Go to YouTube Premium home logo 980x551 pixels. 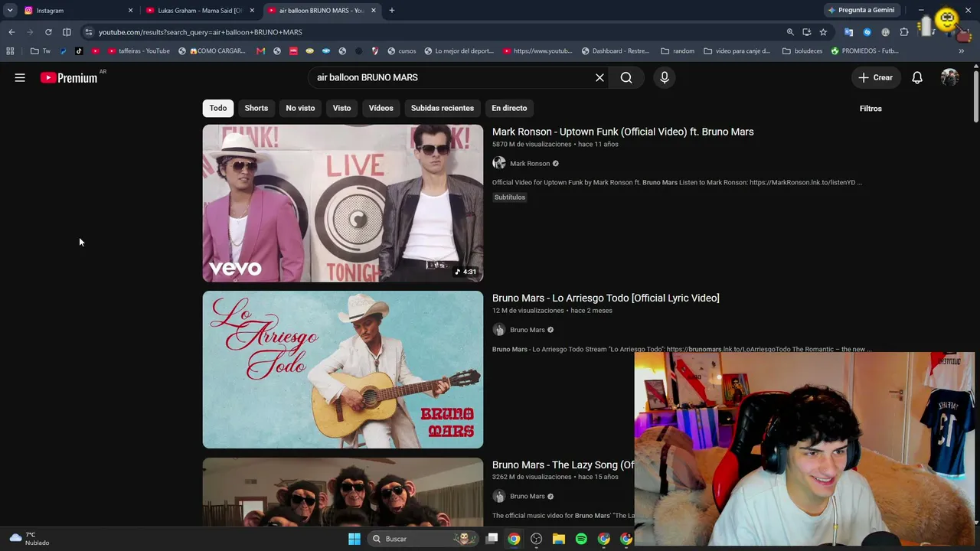[x=69, y=77]
